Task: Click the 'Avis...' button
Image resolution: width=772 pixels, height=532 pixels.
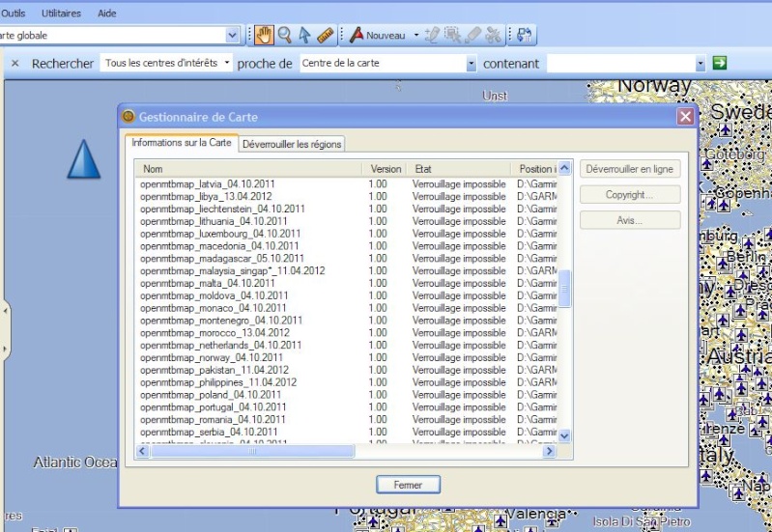Action: click(630, 220)
